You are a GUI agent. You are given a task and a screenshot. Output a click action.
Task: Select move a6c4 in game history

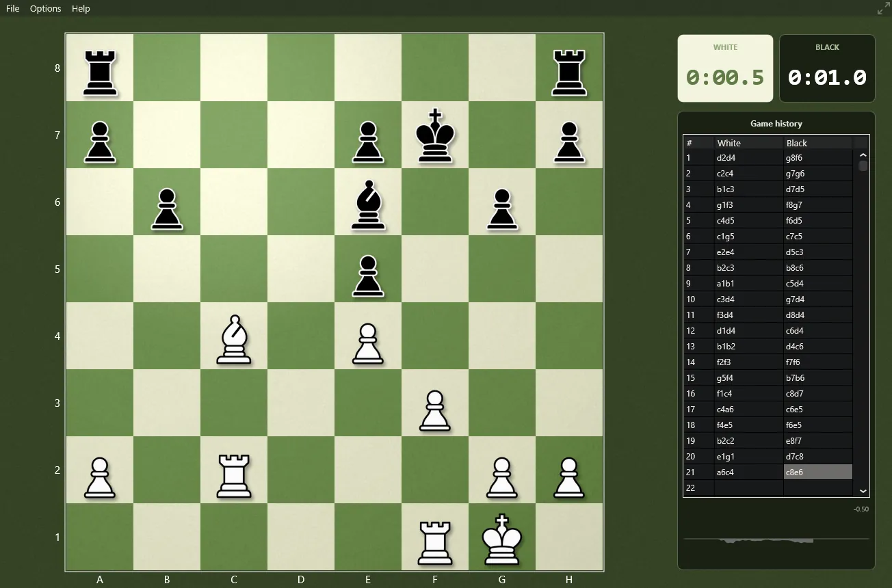748,472
